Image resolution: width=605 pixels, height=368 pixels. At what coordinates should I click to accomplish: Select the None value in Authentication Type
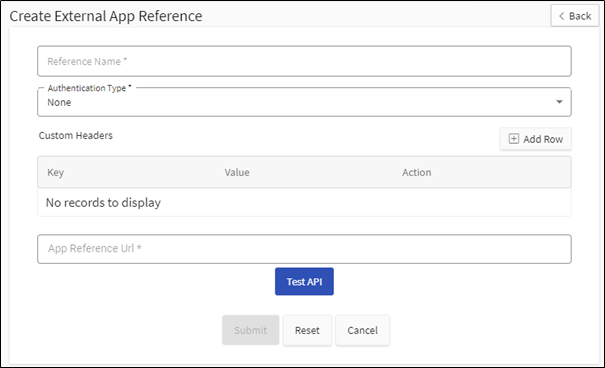pos(59,103)
